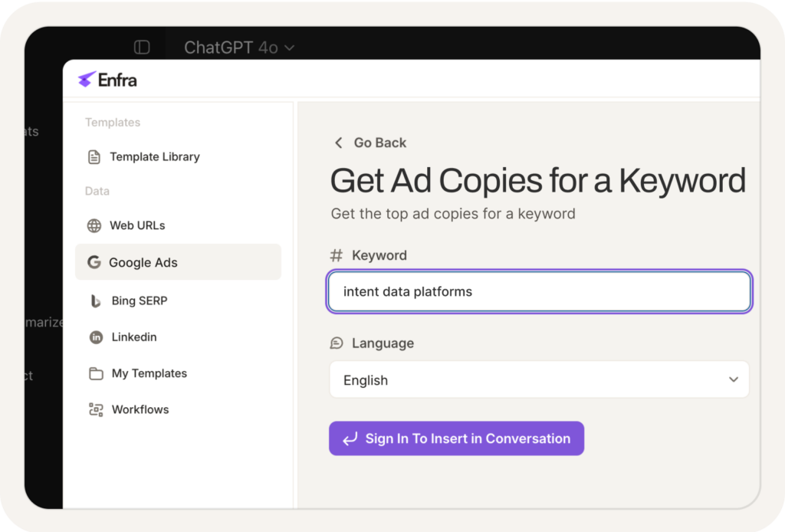Click the Language speech bubble icon
785x532 pixels.
(x=337, y=343)
